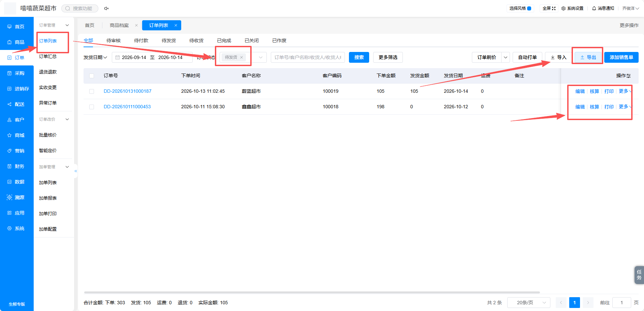
Task: Toggle the 选择风格 blue style swatch
Action: (x=529, y=8)
